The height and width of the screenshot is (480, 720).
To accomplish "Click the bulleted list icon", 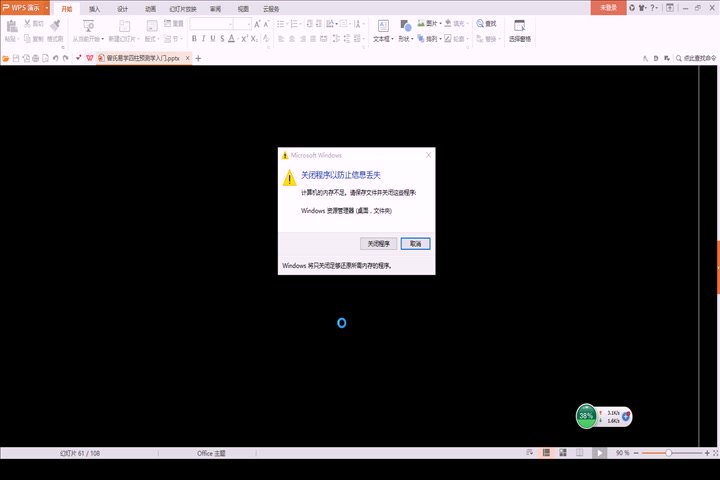I will click(281, 24).
